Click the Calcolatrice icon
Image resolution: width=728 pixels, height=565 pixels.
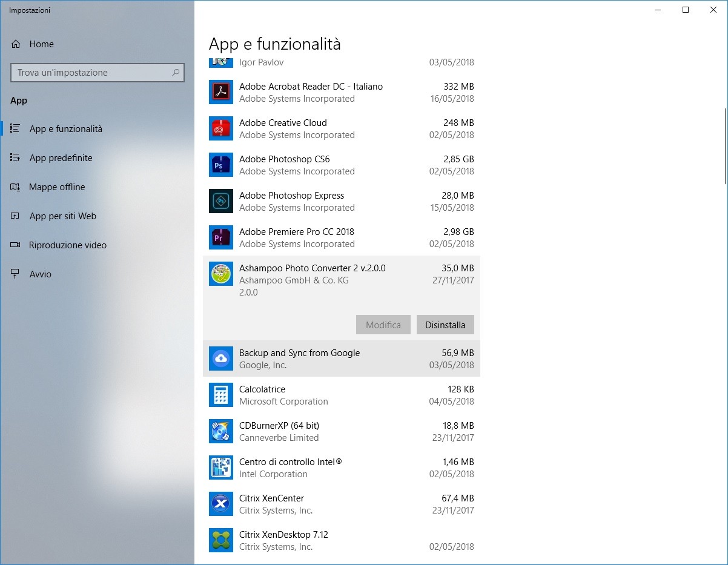220,395
